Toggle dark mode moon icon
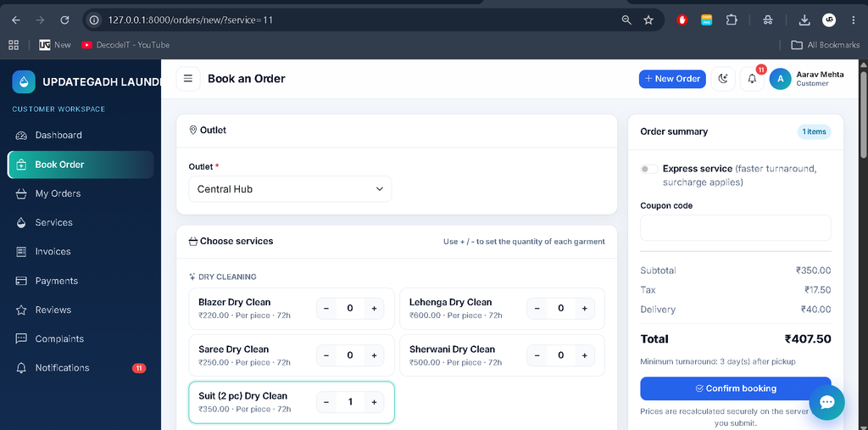The height and width of the screenshot is (430, 868). point(723,79)
